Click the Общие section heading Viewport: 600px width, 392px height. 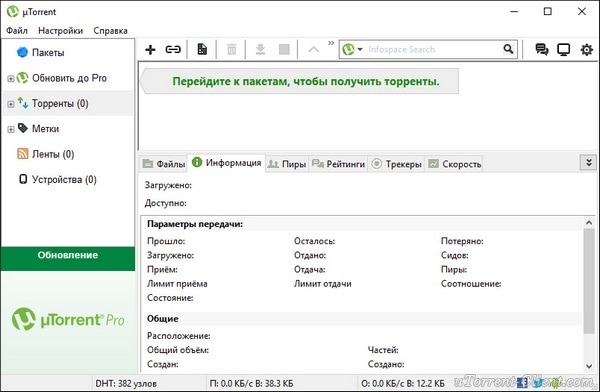pos(163,318)
